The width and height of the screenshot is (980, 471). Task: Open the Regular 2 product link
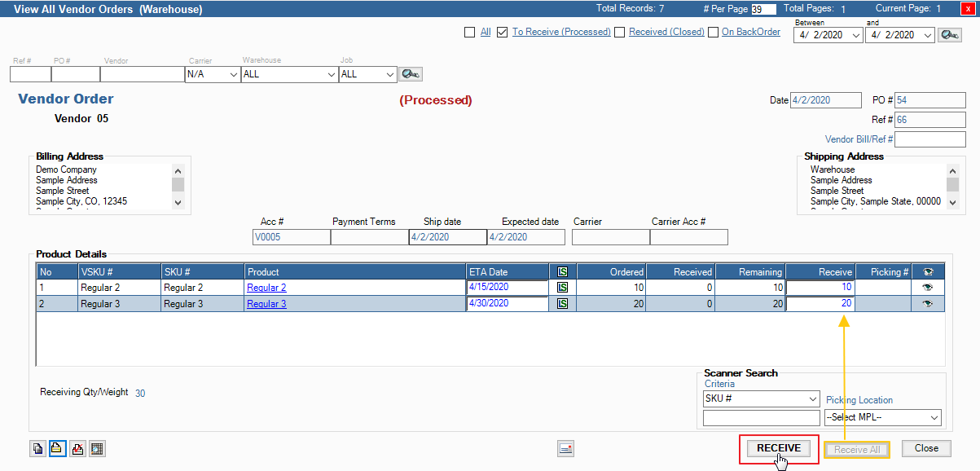pos(266,288)
